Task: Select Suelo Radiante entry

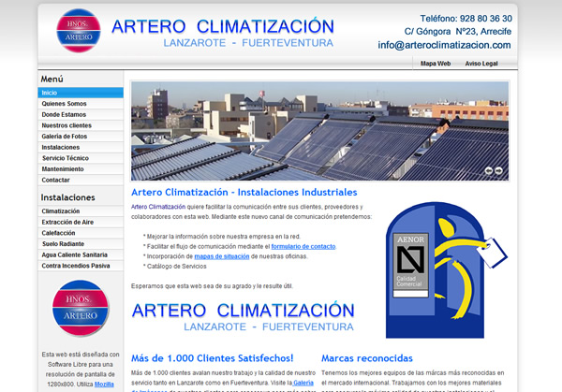Action: (x=81, y=244)
